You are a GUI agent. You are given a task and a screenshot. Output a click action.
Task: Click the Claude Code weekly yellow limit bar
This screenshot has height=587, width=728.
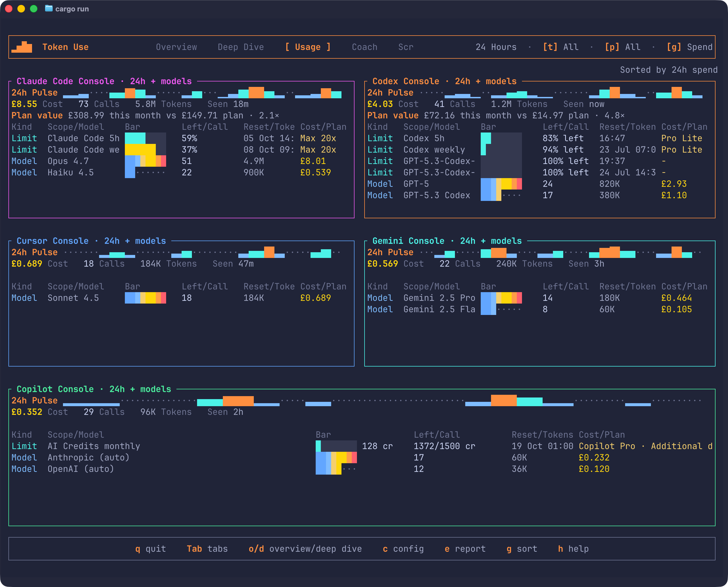[x=145, y=149]
